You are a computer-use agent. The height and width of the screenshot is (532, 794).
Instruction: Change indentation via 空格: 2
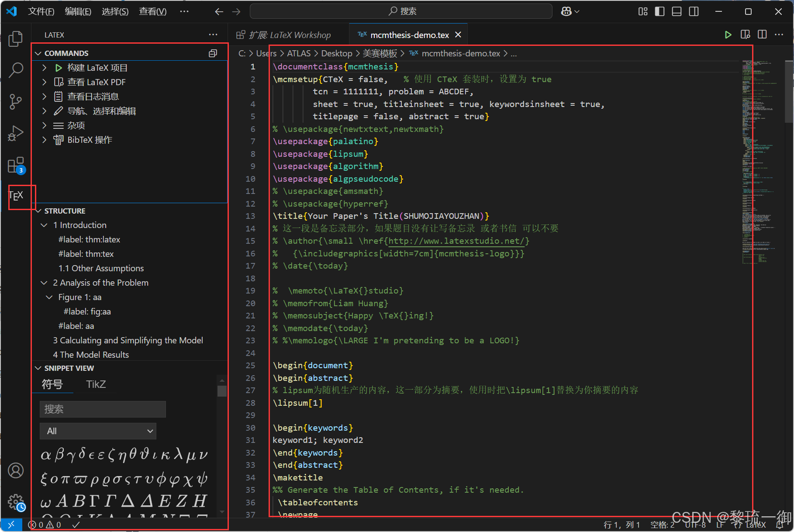[x=662, y=525]
